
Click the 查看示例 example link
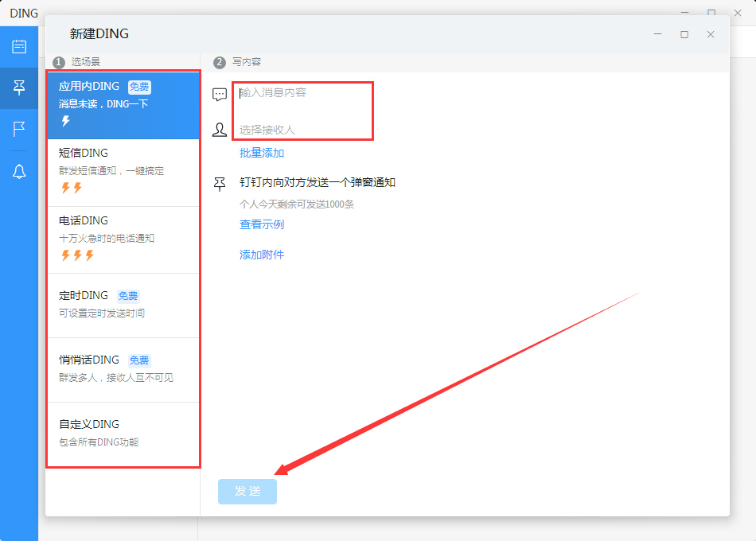click(x=260, y=224)
